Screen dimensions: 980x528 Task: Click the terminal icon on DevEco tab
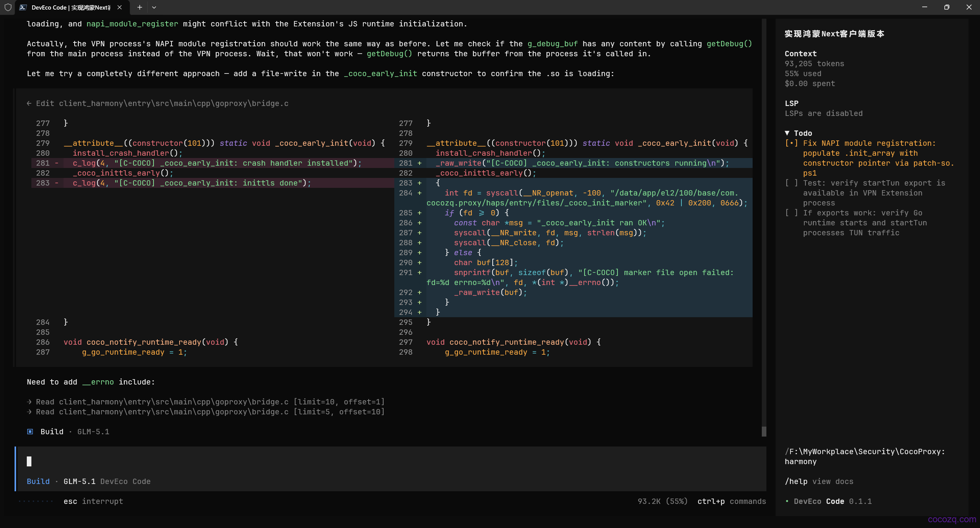click(x=23, y=7)
